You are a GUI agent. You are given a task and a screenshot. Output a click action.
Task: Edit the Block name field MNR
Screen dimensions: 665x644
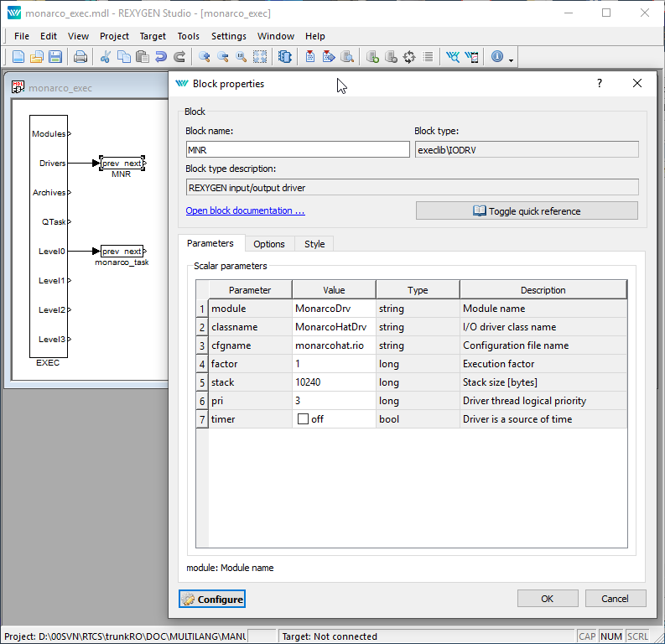pyautogui.click(x=298, y=149)
